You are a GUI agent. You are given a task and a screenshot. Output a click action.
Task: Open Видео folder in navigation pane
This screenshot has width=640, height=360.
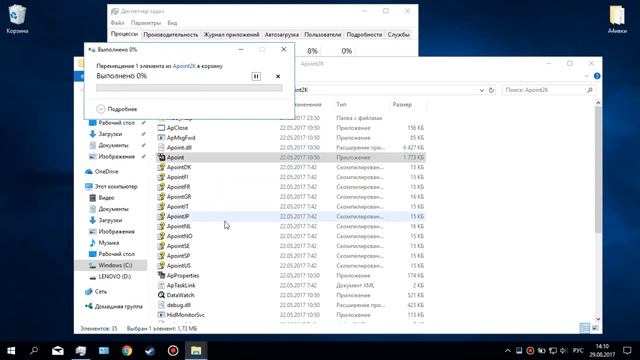106,198
